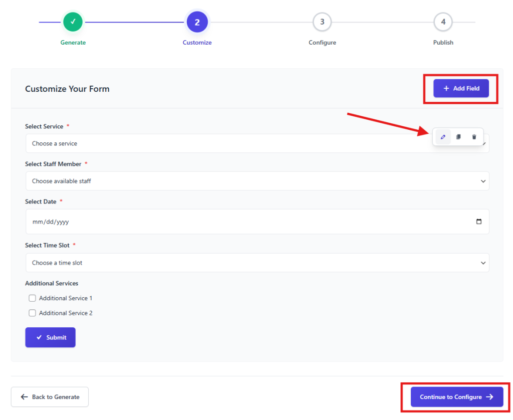The width and height of the screenshot is (513, 420).
Task: Click the plus icon inside Add Field
Action: point(446,88)
